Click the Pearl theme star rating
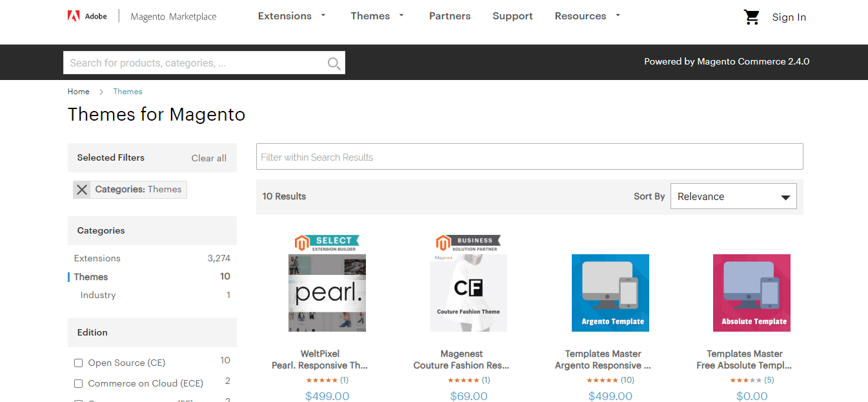868x402 pixels. pyautogui.click(x=321, y=380)
